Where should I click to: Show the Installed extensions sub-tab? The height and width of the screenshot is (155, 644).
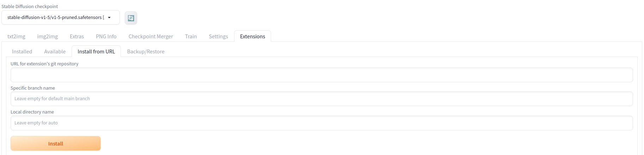coord(22,52)
